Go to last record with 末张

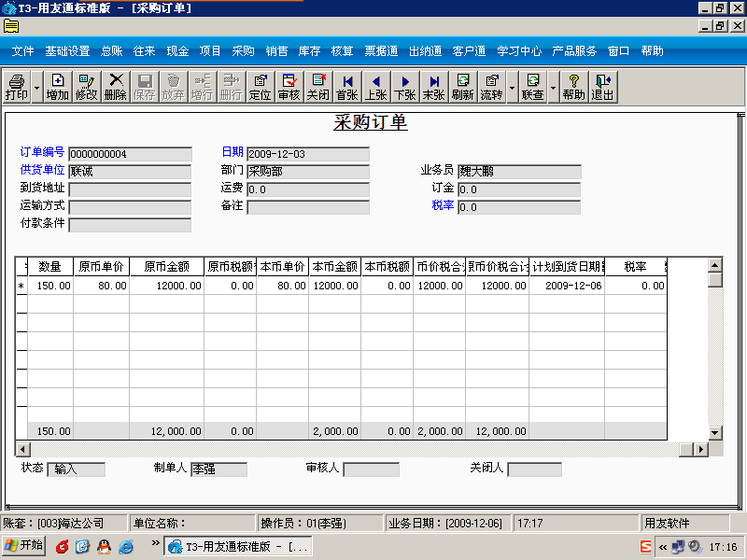(x=433, y=87)
